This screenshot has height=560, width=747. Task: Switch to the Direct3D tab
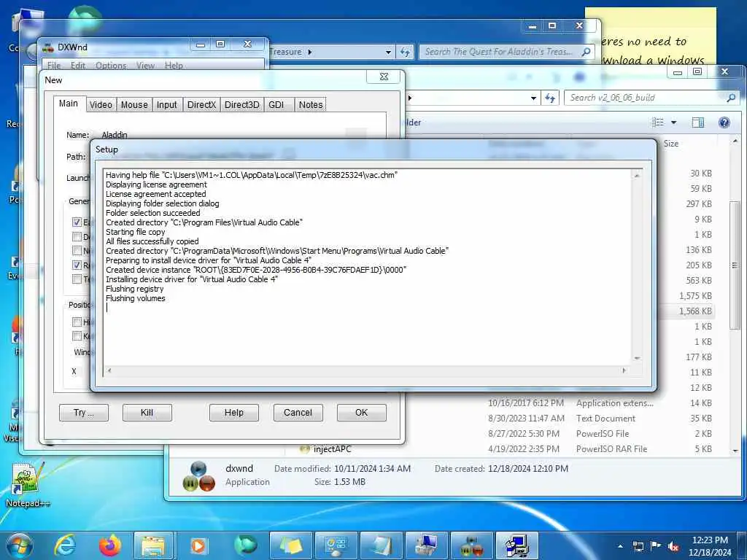(x=242, y=105)
